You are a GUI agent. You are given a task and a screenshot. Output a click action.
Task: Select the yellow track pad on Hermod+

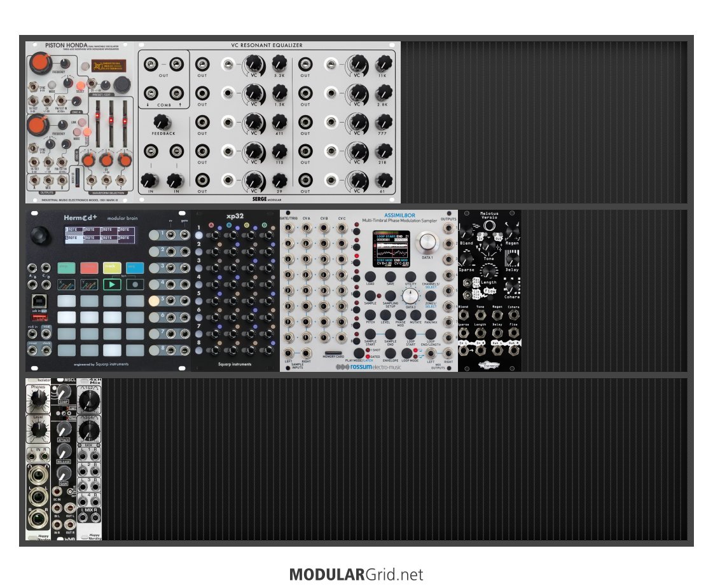coord(112,268)
